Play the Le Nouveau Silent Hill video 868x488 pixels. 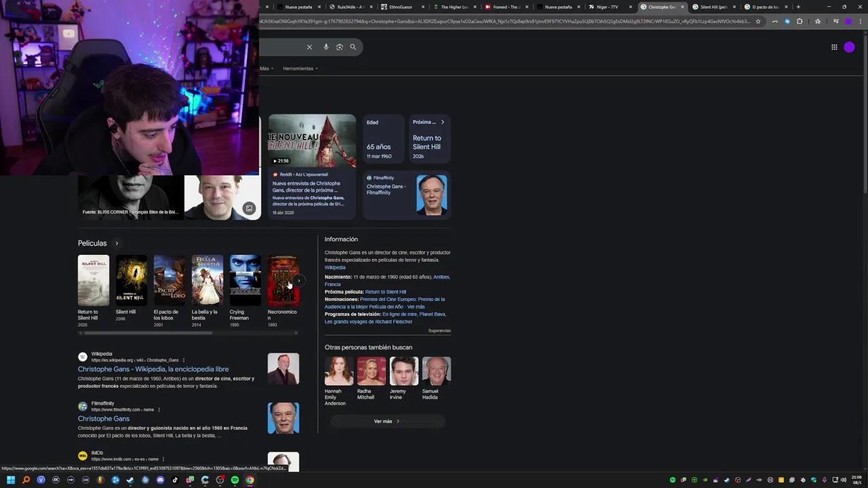click(312, 141)
